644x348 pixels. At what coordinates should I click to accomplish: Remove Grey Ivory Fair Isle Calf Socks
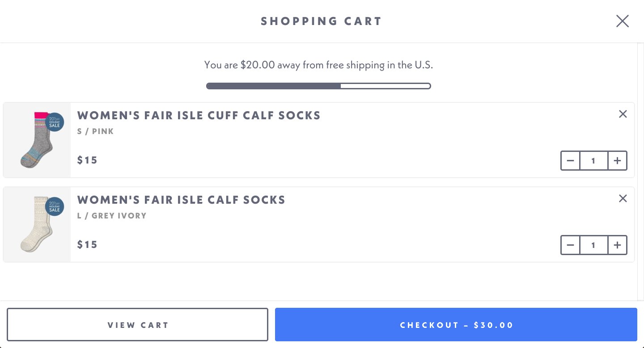tap(623, 199)
